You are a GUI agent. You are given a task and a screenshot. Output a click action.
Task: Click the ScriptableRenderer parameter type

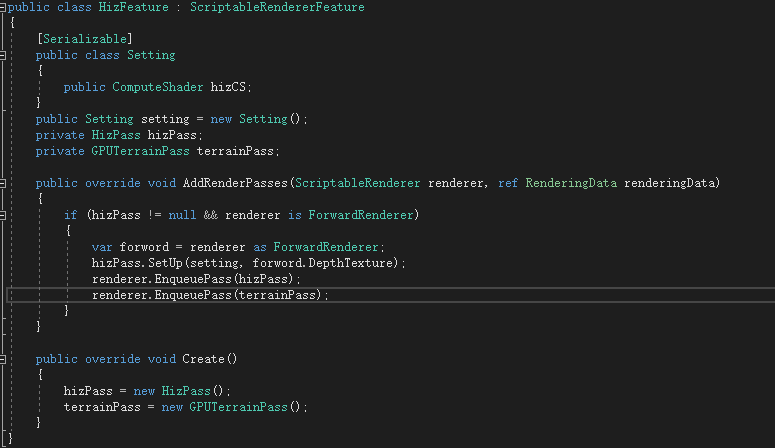pos(358,183)
